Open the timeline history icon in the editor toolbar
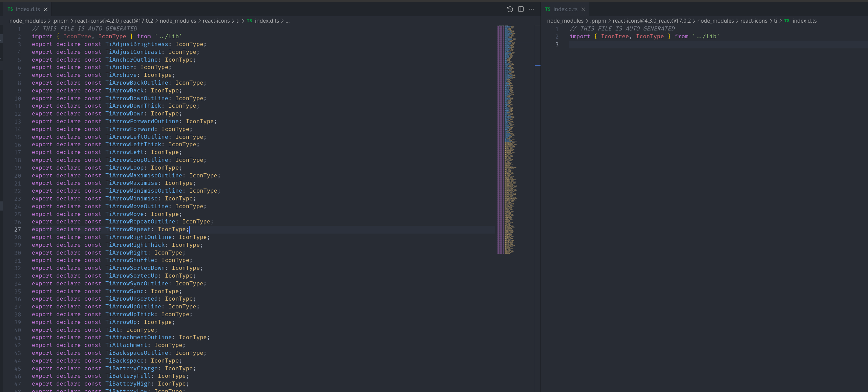This screenshot has height=392, width=868. tap(510, 9)
